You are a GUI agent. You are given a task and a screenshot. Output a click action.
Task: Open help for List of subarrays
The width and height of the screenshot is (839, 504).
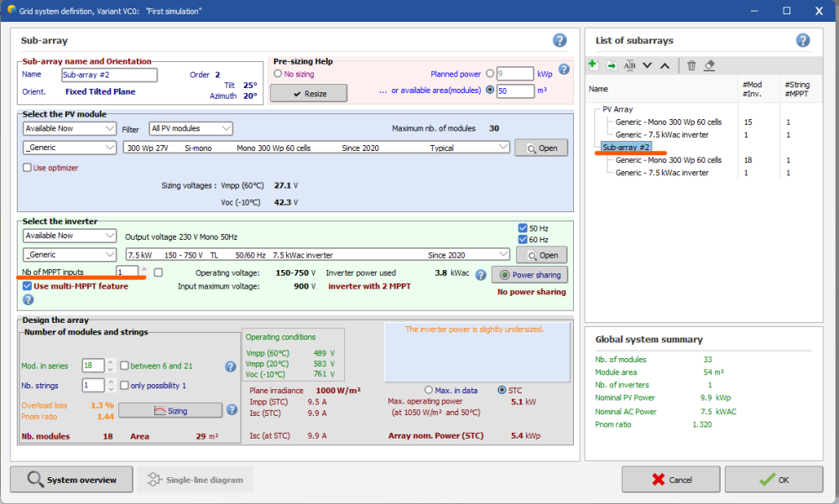coord(803,40)
